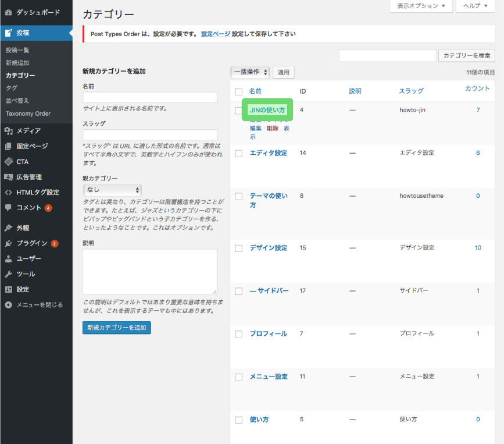Click the Posts pin icon

tap(8, 33)
